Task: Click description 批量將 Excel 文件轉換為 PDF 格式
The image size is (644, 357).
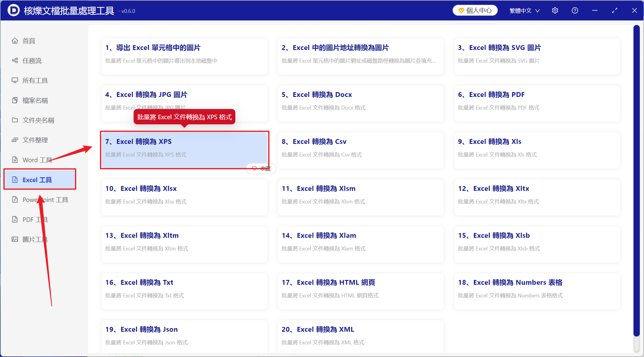Action: tap(499, 108)
